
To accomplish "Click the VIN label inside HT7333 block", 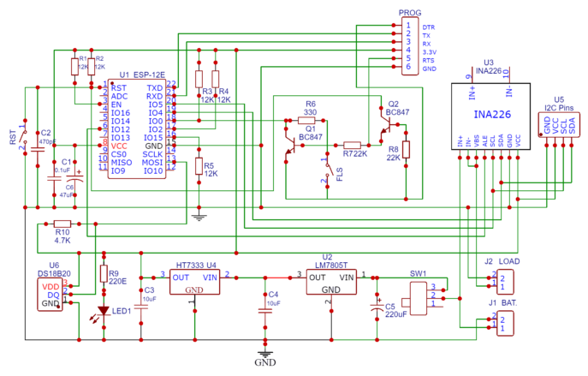I will 210,278.
